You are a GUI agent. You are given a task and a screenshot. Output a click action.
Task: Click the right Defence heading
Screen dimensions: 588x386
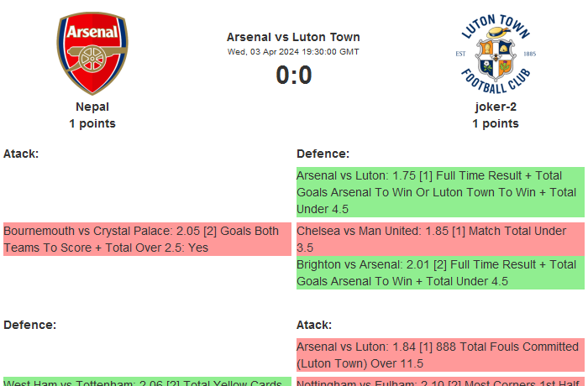(323, 154)
